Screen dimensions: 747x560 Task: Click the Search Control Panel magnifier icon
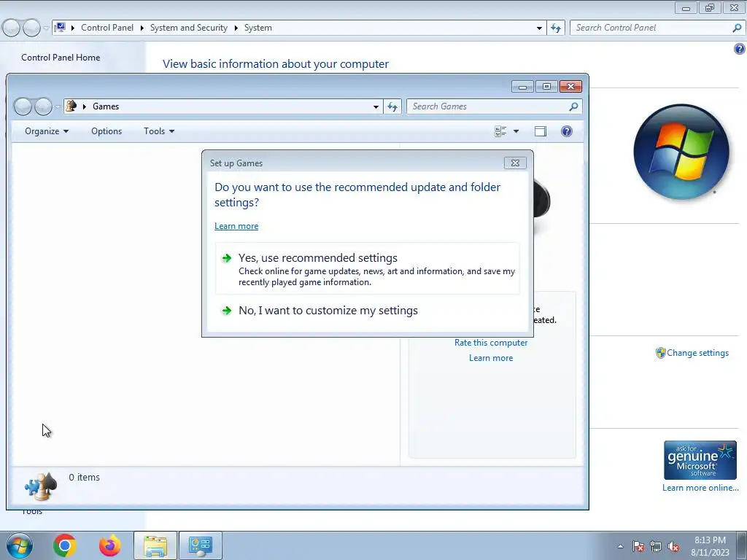click(737, 28)
